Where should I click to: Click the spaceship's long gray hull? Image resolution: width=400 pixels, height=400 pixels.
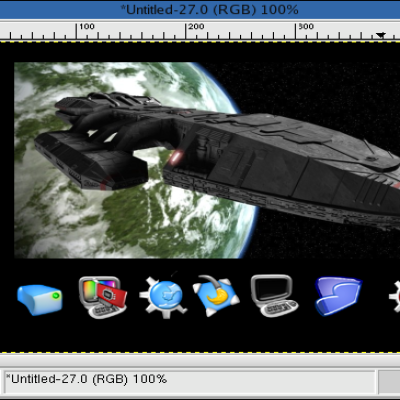pos(283,167)
